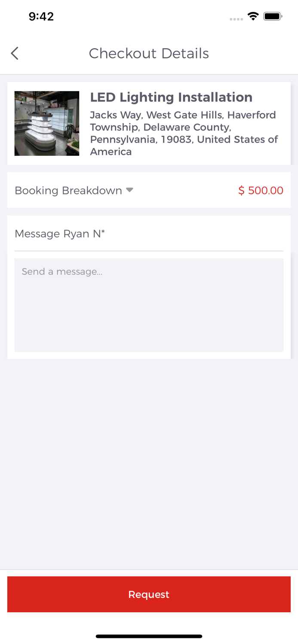The height and width of the screenshot is (644, 298).
Task: Tap the $ 500.00 total price
Action: click(x=261, y=190)
